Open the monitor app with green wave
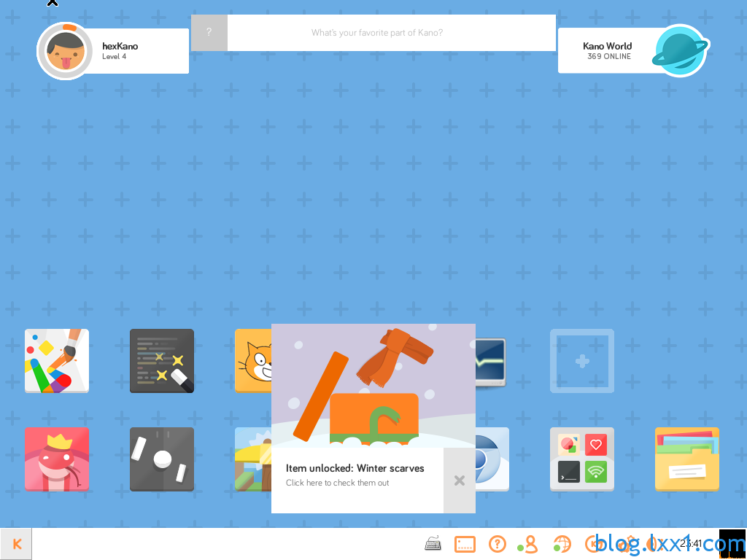The image size is (747, 560). pyautogui.click(x=491, y=363)
